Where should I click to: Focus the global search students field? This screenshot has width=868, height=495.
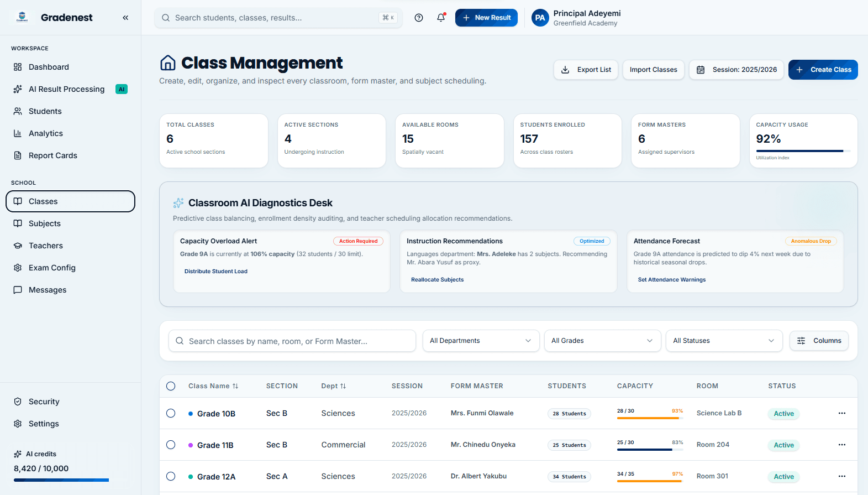point(278,18)
